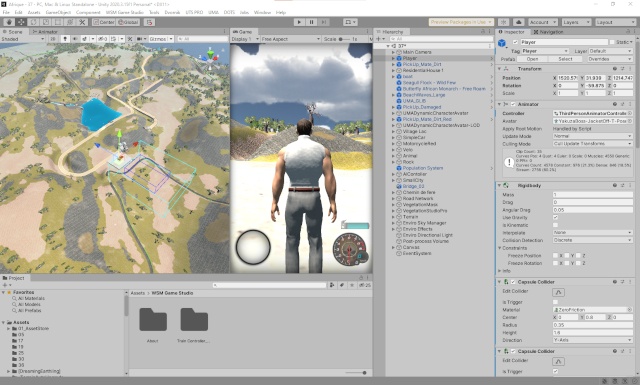This screenshot has width=640, height=385.
Task: Open the Component menu
Action: (88, 12)
